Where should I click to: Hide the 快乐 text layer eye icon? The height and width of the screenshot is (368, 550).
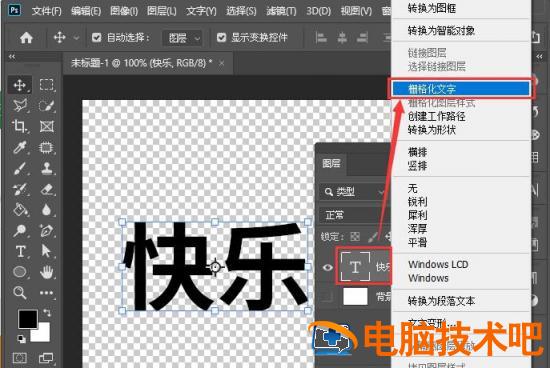coord(328,268)
